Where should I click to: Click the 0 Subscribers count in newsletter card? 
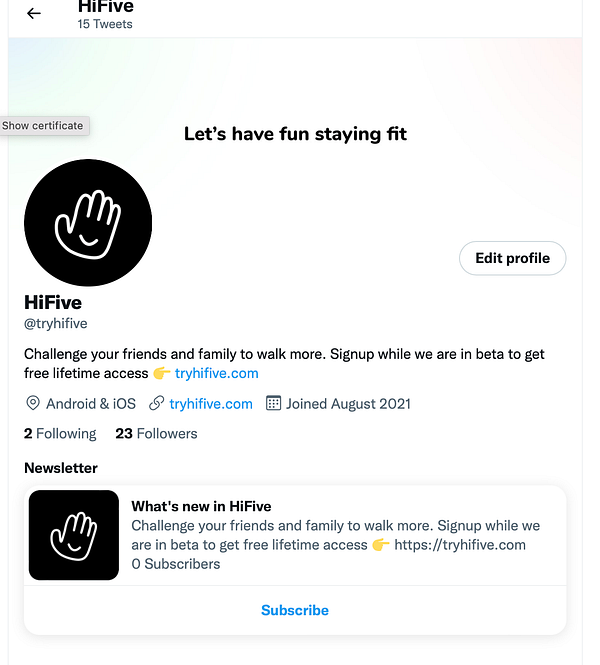(176, 564)
